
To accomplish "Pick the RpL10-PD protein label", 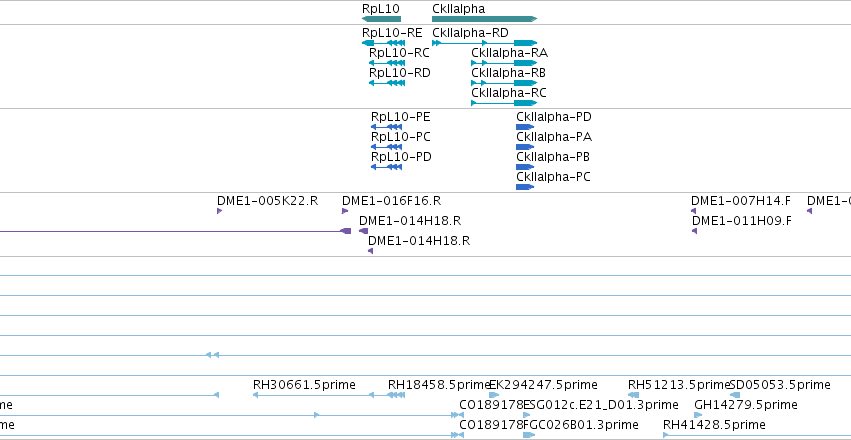I will pyautogui.click(x=401, y=157).
